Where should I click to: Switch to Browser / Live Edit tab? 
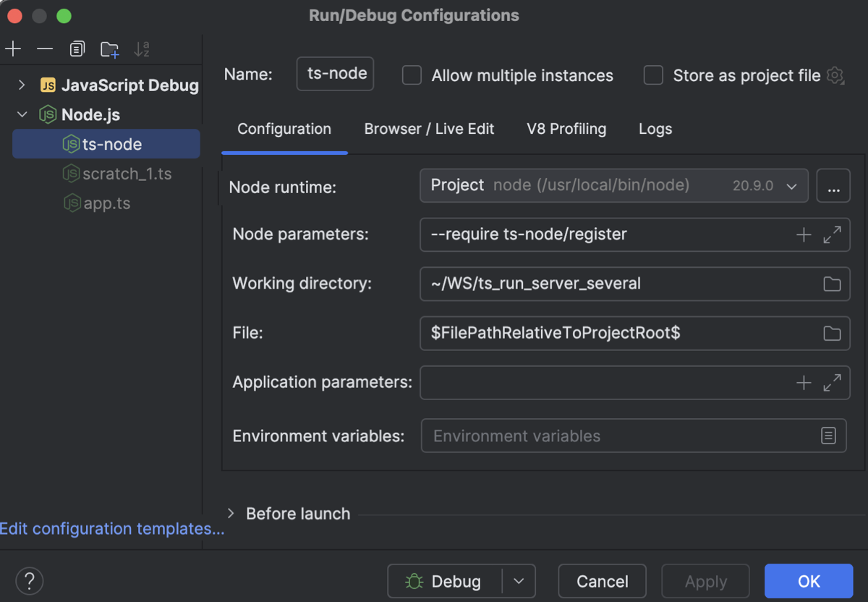pos(429,129)
